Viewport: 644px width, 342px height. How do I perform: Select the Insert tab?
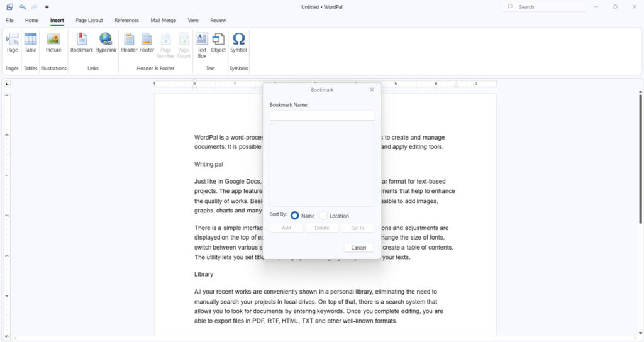point(57,20)
